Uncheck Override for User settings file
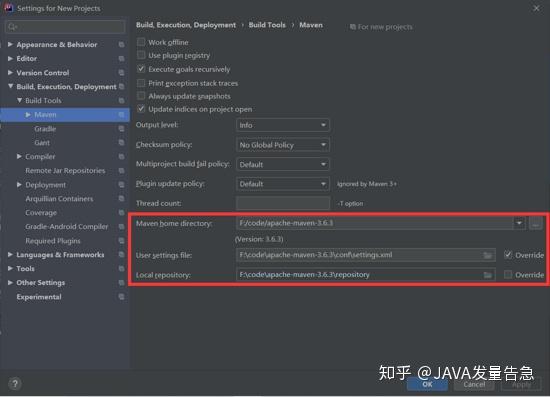Image resolution: width=550 pixels, height=397 pixels. coord(508,255)
